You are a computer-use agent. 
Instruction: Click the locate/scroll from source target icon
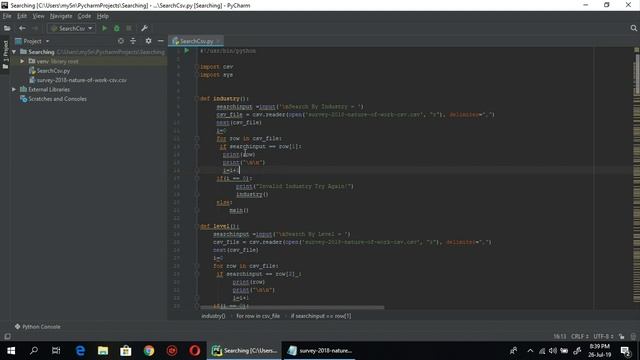[120, 41]
